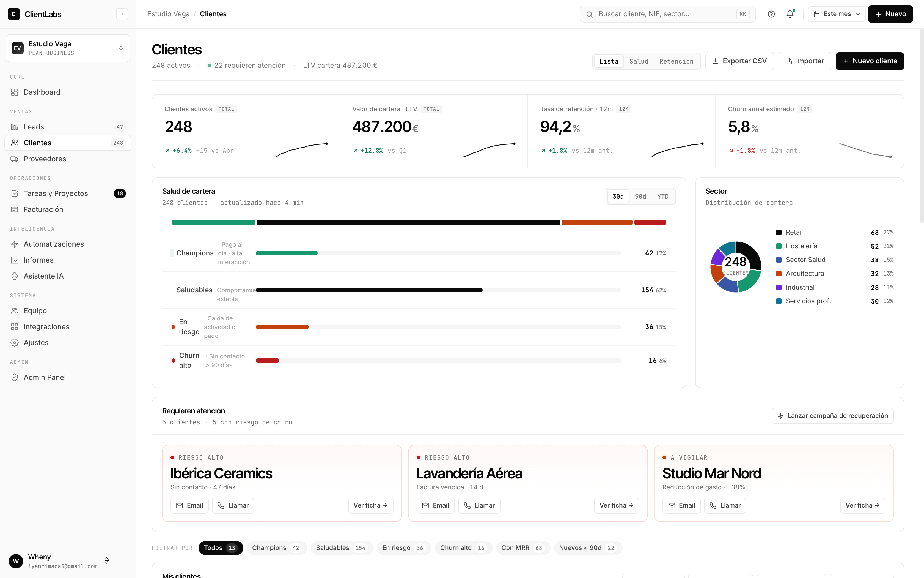Click the Saludables black progress bar
The width and height of the screenshot is (924, 578).
coord(369,290)
